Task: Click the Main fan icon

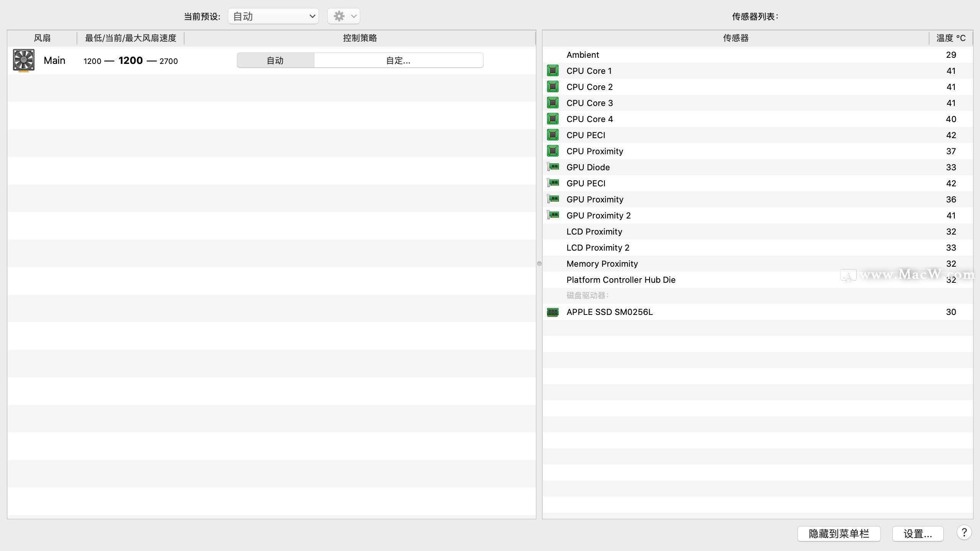Action: tap(24, 60)
